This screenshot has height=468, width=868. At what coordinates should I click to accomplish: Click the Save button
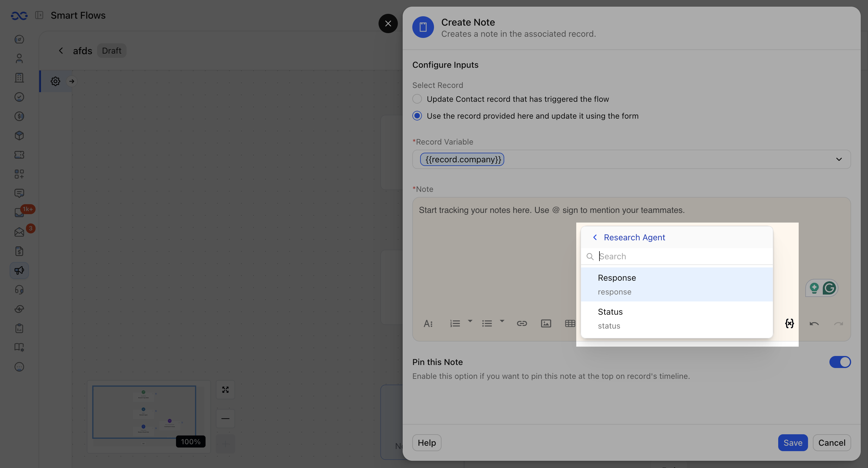(x=793, y=443)
